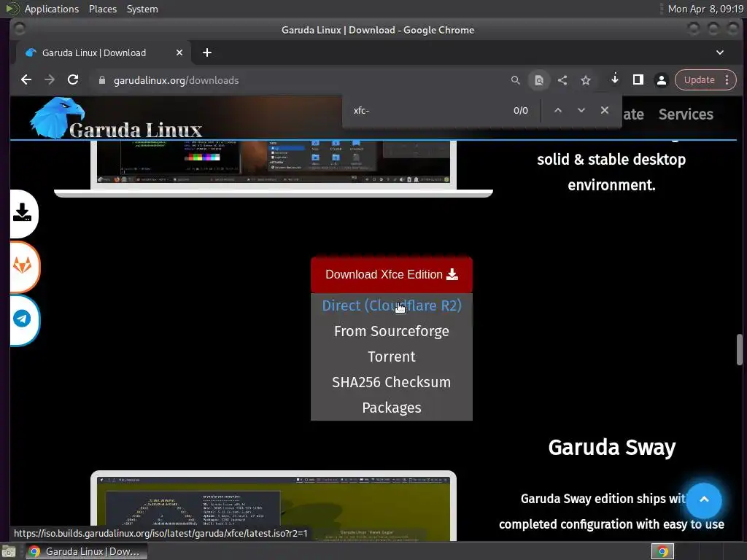Open a new tab with plus button

click(206, 52)
